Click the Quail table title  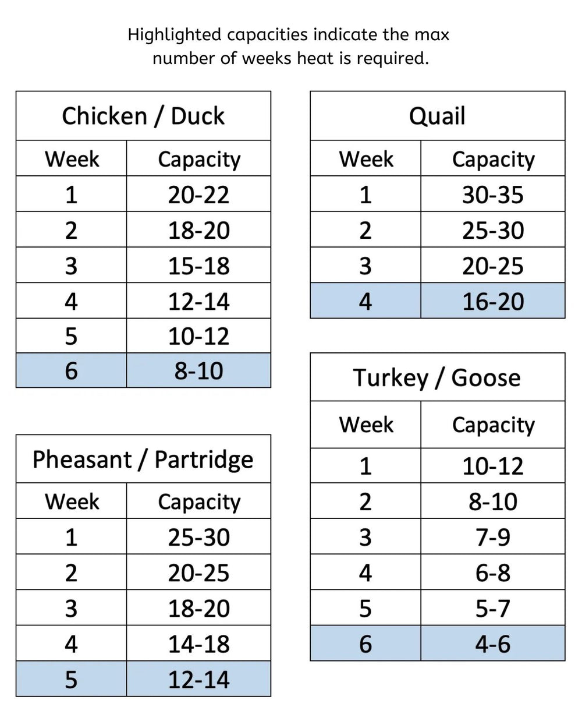click(437, 116)
